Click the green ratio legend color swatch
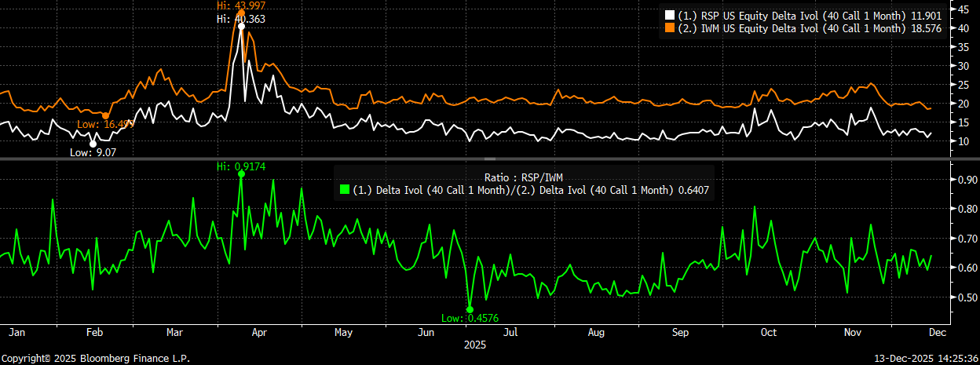 click(x=343, y=190)
